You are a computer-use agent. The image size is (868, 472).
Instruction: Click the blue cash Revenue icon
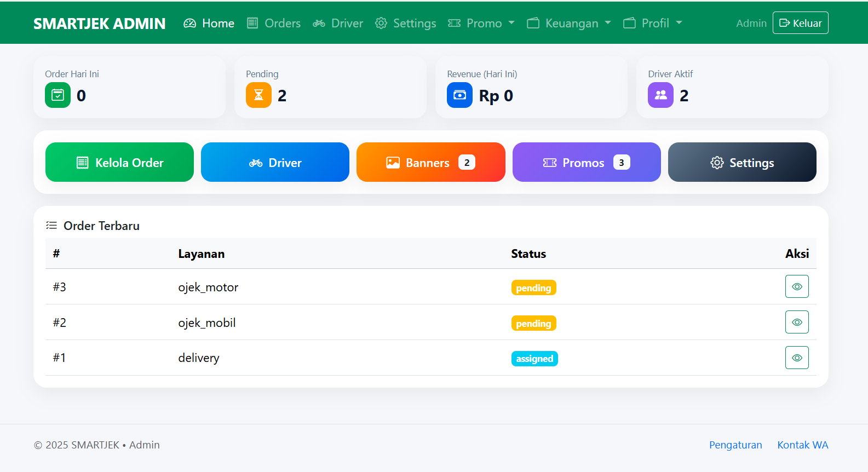pyautogui.click(x=459, y=95)
